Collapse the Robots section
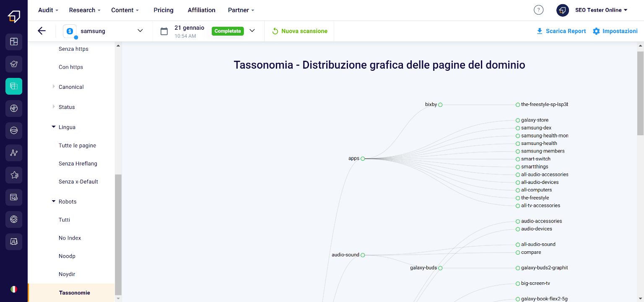Screen dimensions: 644x302 (54, 201)
